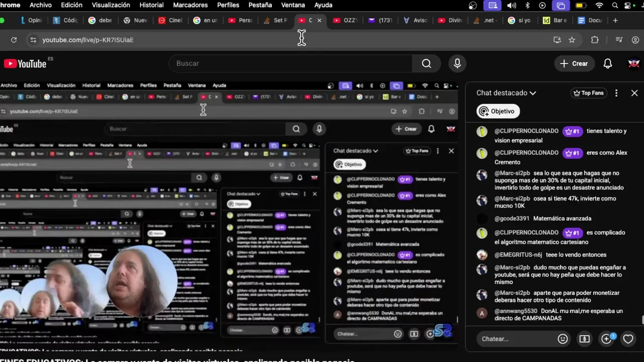The height and width of the screenshot is (362, 644).
Task: Switch to the Códig tab
Action: pos(66,21)
